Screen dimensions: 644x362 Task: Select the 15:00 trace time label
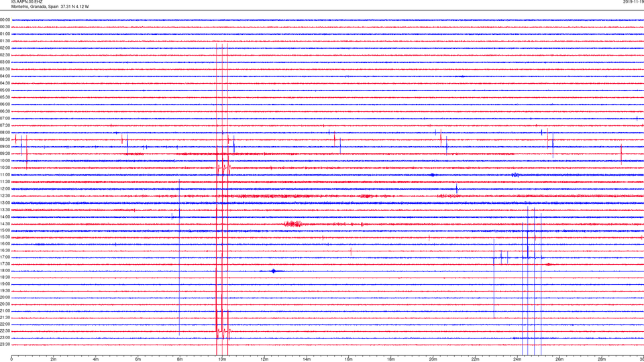(5, 231)
